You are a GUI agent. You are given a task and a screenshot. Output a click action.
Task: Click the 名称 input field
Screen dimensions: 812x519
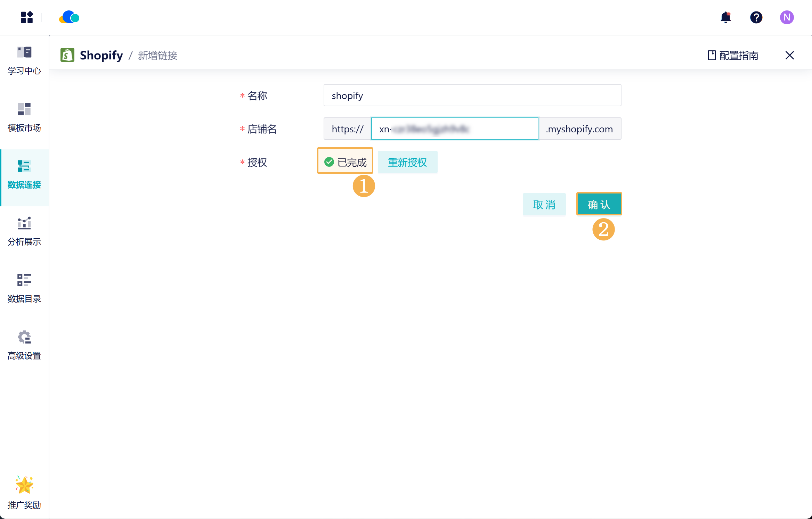pos(472,96)
